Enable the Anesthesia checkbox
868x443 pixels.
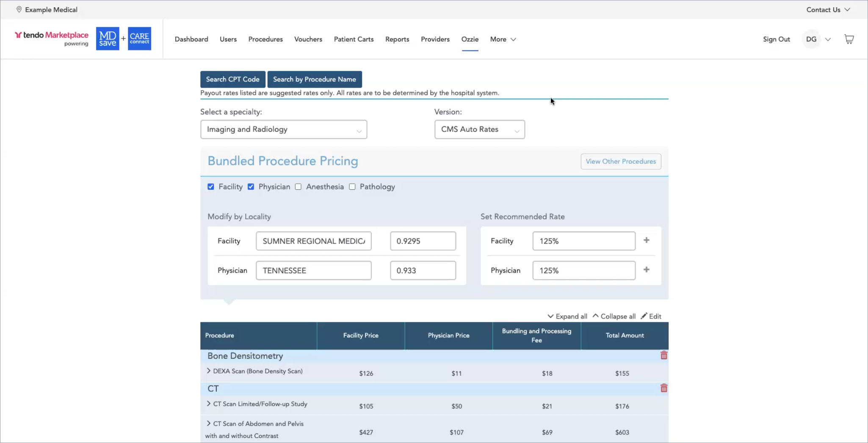[299, 187]
